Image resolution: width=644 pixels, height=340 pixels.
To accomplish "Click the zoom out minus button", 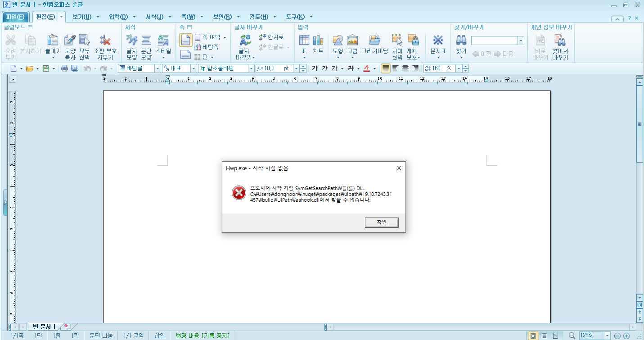I will (617, 336).
